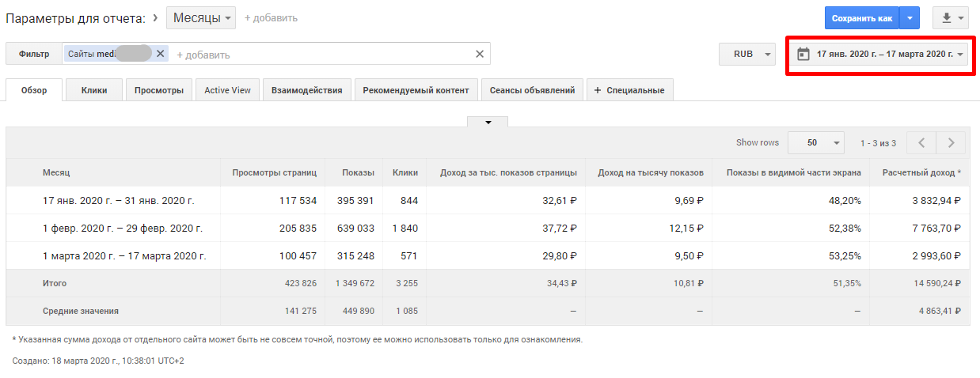Clear all filters with the X
This screenshot has height=378, width=980.
[x=479, y=54]
